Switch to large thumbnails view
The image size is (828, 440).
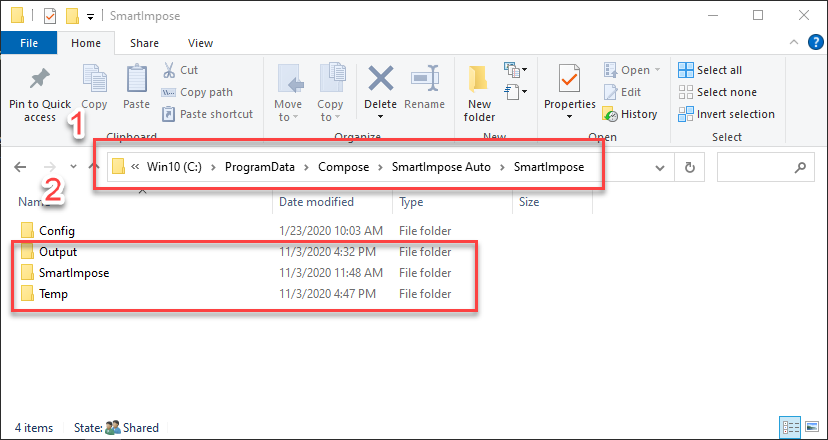[812, 427]
